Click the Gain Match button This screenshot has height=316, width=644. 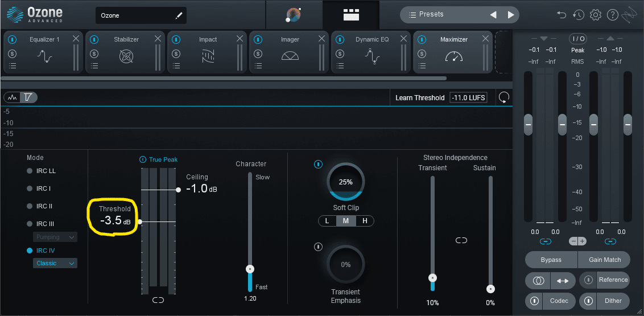coord(604,260)
